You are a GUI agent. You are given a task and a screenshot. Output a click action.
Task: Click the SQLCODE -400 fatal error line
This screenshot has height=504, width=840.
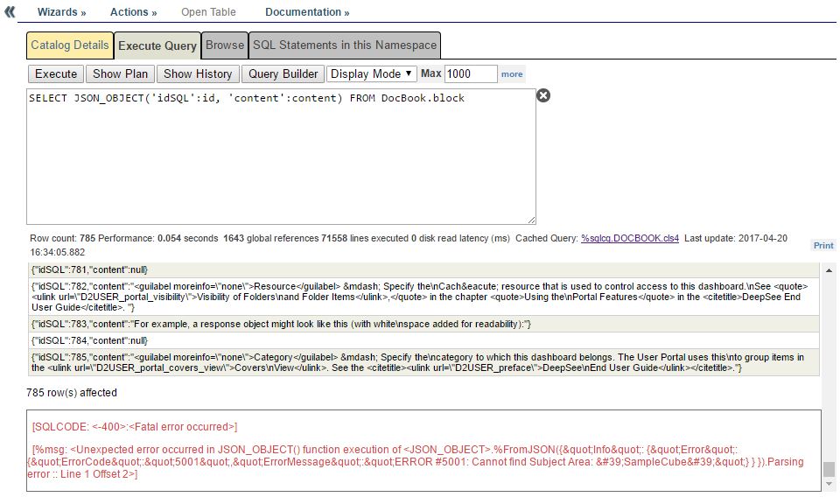click(x=135, y=427)
